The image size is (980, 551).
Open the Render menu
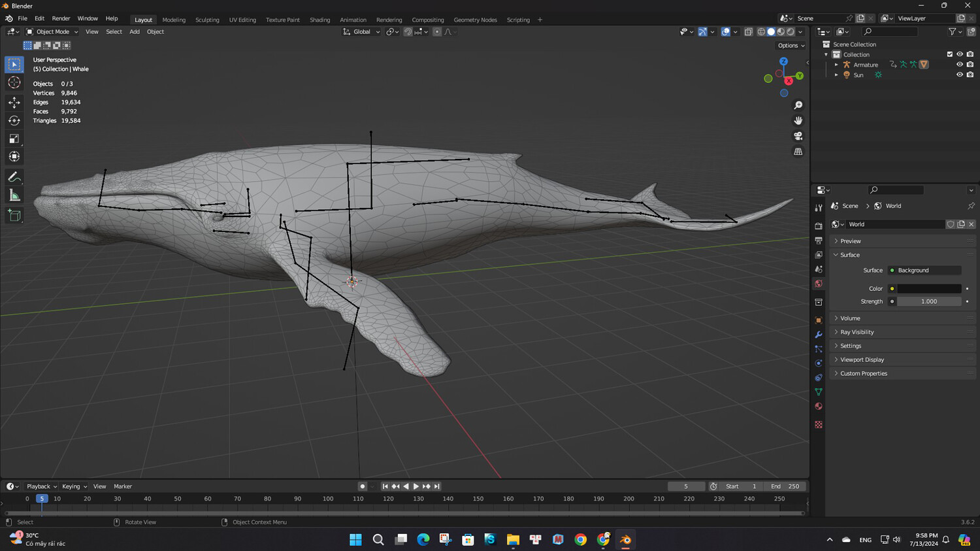tap(61, 18)
